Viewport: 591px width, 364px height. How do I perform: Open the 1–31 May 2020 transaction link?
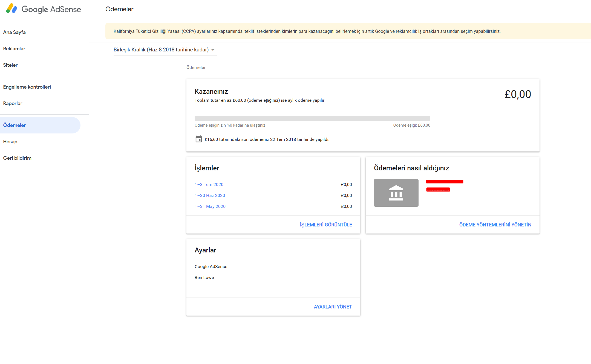(210, 206)
